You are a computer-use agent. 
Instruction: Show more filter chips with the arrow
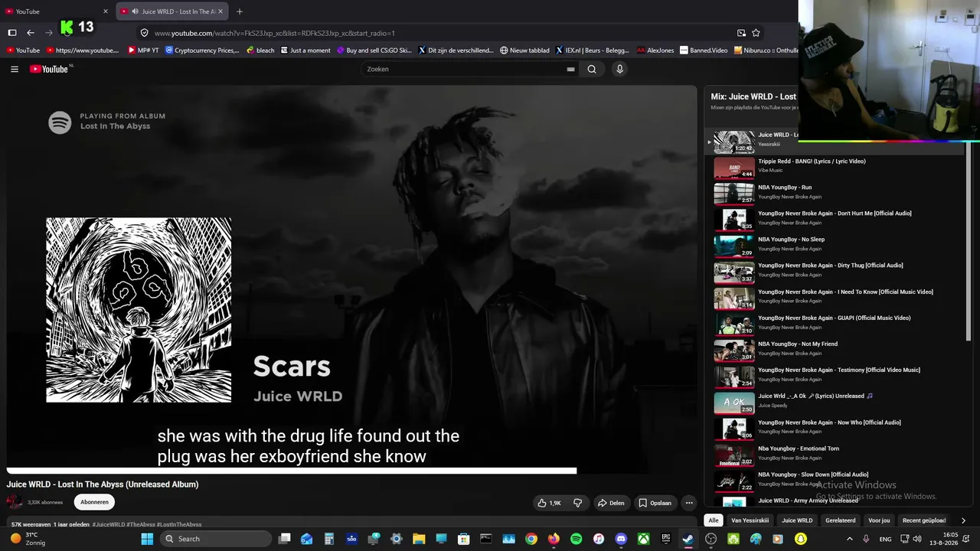pyautogui.click(x=963, y=520)
